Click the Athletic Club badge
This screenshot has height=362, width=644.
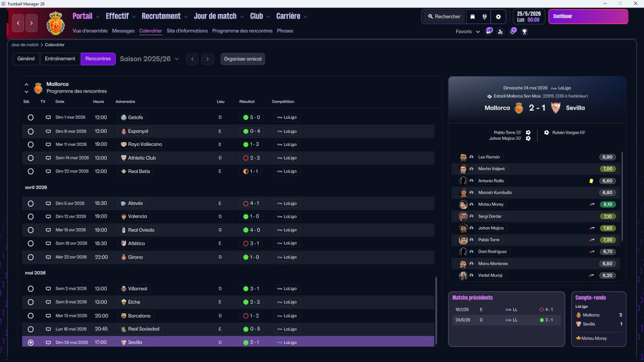pyautogui.click(x=124, y=158)
